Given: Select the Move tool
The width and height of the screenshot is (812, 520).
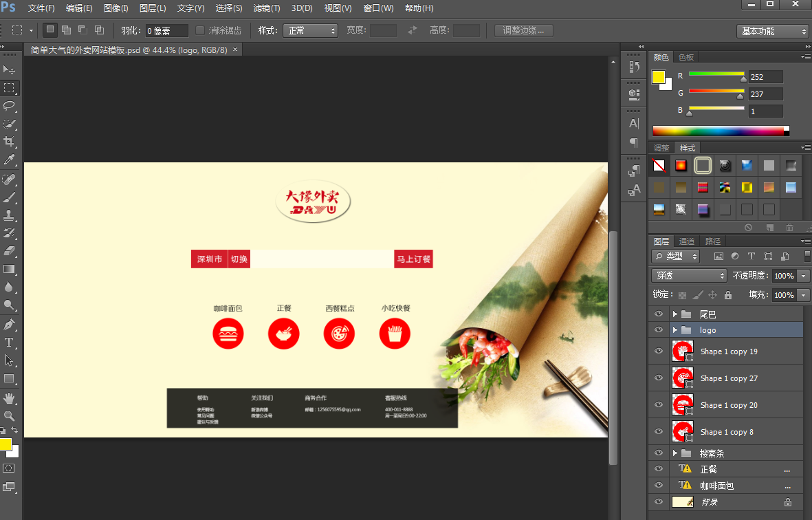Looking at the screenshot, I should tap(10, 69).
